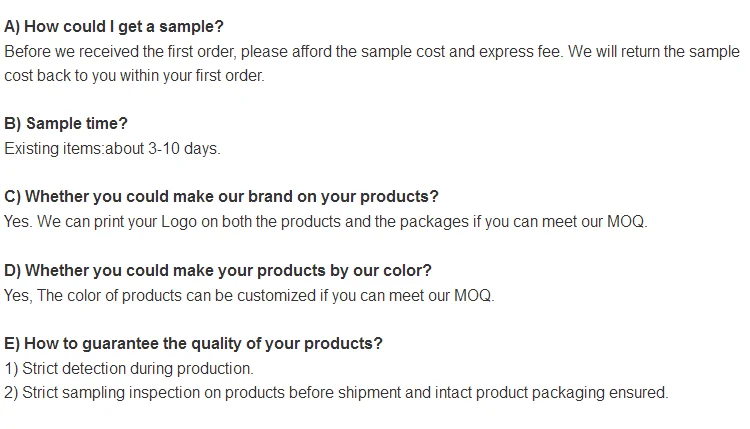Click "MOQ" in the color customization answer
This screenshot has width=750, height=429.
click(x=473, y=295)
